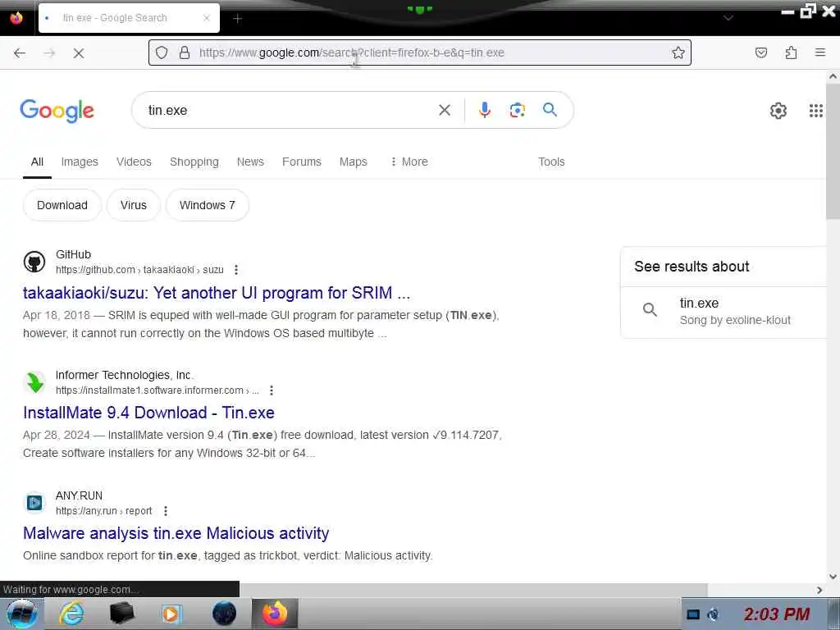Open the Google apps grid
This screenshot has height=630, width=840.
click(x=815, y=111)
